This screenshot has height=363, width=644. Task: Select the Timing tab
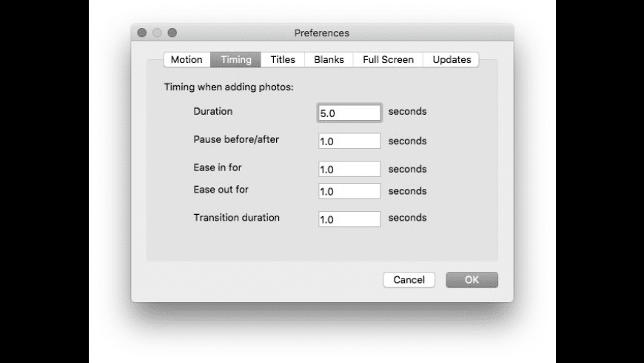[x=236, y=60]
